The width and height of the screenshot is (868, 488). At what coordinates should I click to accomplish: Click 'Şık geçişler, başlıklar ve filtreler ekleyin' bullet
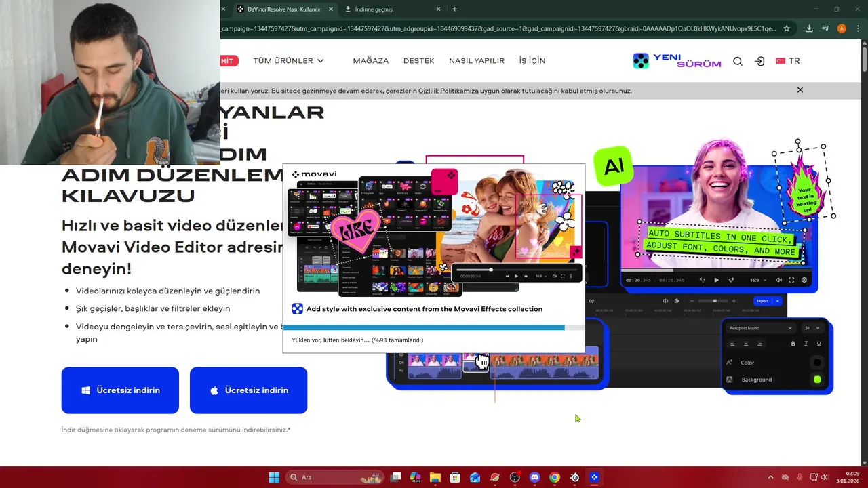coord(153,308)
